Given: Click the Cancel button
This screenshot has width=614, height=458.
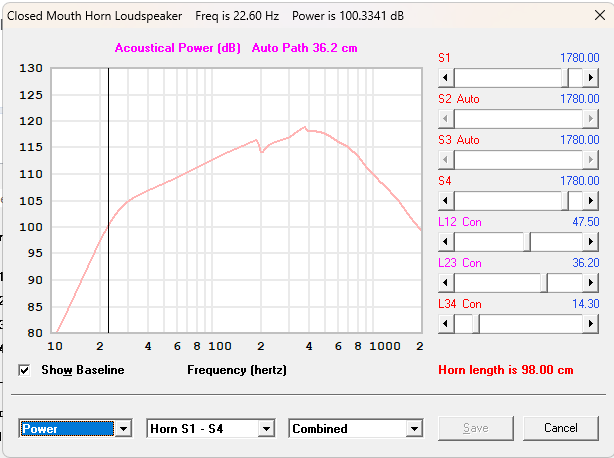Looking at the screenshot, I should point(561,428).
